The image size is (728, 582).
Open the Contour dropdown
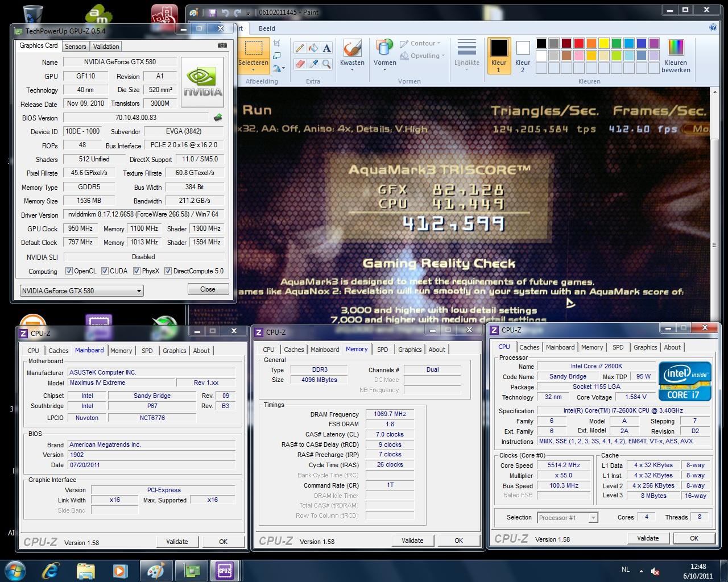[420, 43]
